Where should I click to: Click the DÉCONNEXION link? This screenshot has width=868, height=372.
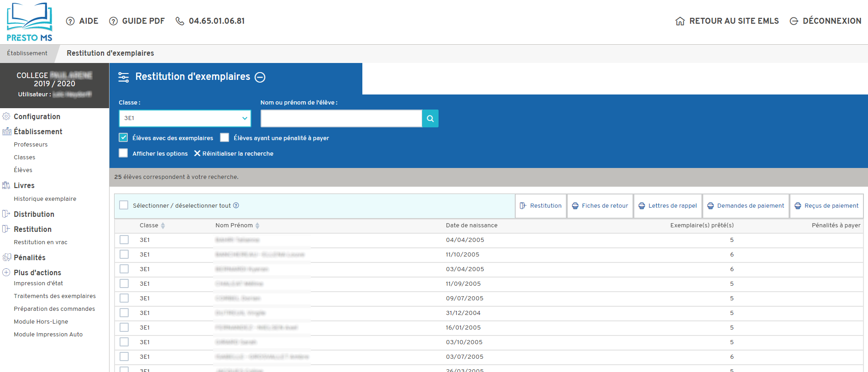pyautogui.click(x=826, y=21)
